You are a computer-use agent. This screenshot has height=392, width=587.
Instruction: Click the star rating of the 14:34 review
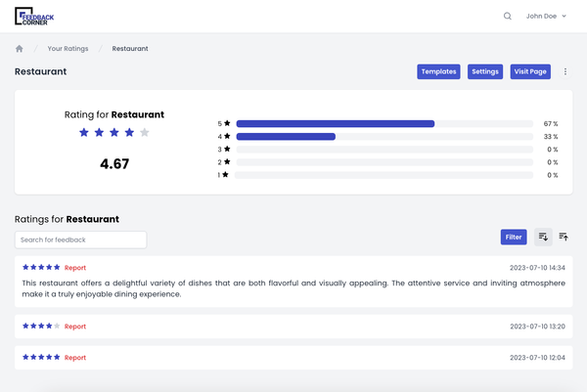click(x=41, y=267)
